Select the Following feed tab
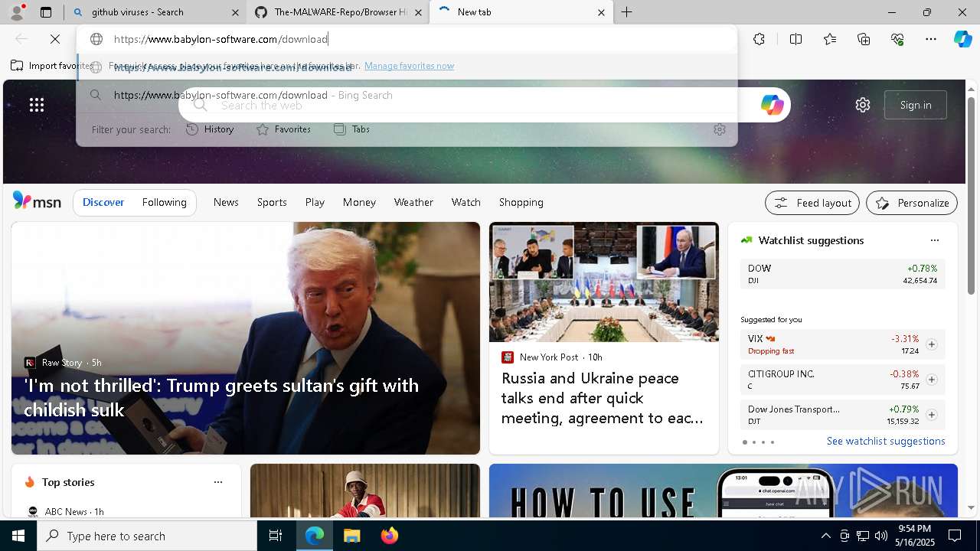 [164, 202]
